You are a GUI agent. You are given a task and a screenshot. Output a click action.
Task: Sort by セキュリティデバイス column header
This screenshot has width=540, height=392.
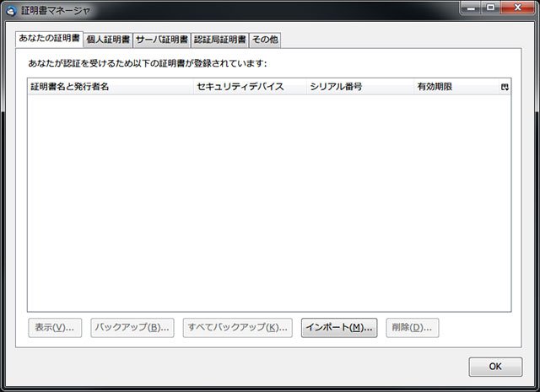point(250,87)
